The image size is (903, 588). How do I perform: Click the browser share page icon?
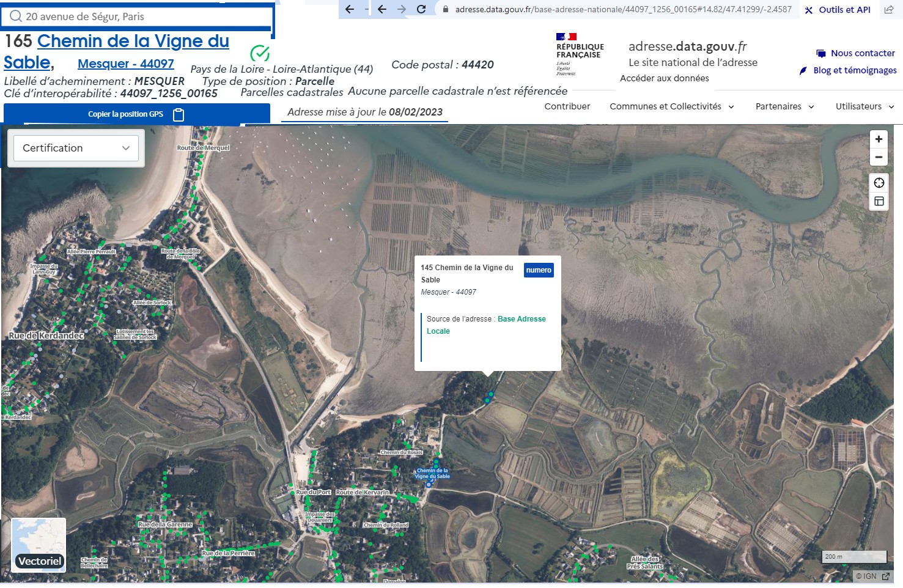pos(889,10)
